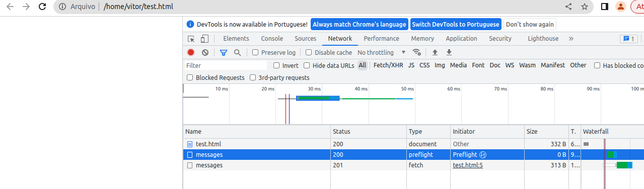Screen dimensions: 644x189
Task: Click Switch DevTools to Portuguese button
Action: tap(456, 24)
